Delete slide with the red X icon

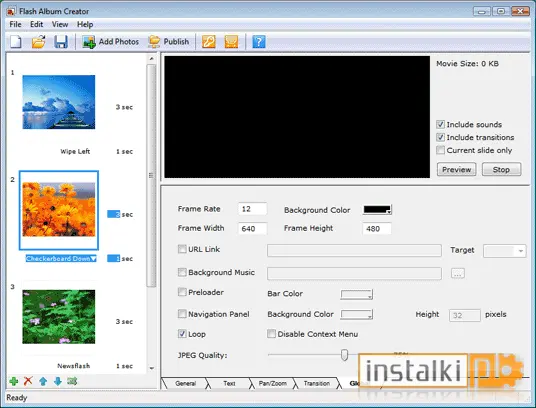pyautogui.click(x=28, y=381)
